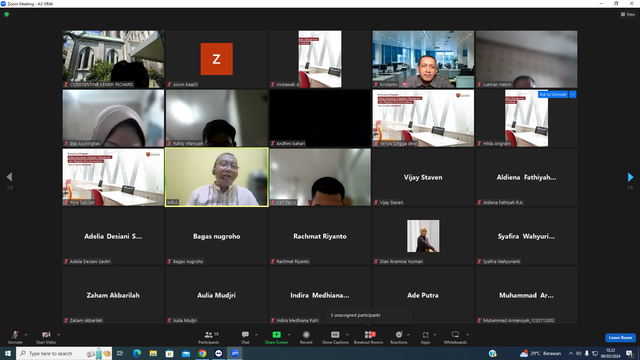Image resolution: width=640 pixels, height=360 pixels.
Task: Start video using the camera icon
Action: (x=46, y=335)
